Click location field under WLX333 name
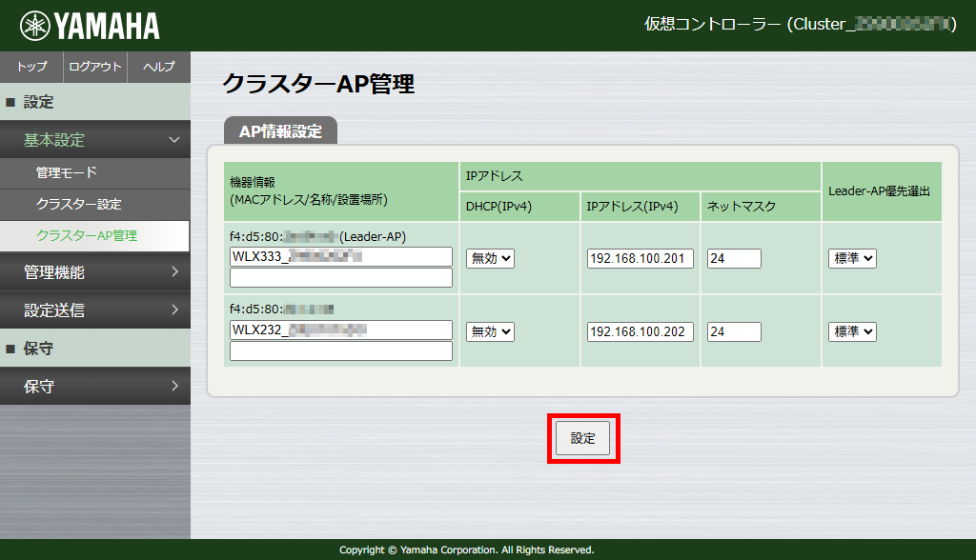Image resolution: width=976 pixels, height=560 pixels. tap(341, 277)
